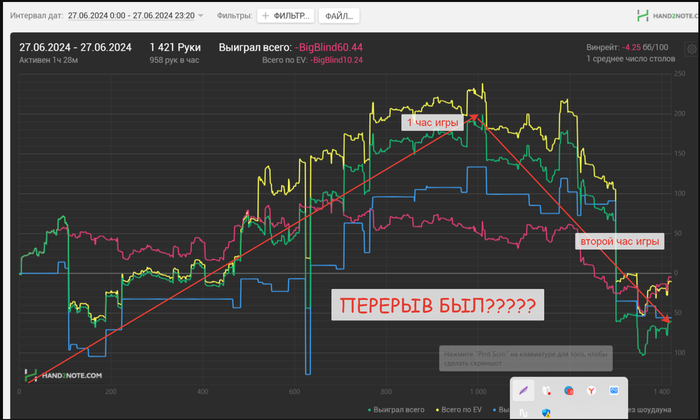
Task: Click the 1 000 x-axis tick label
Action: 478,391
